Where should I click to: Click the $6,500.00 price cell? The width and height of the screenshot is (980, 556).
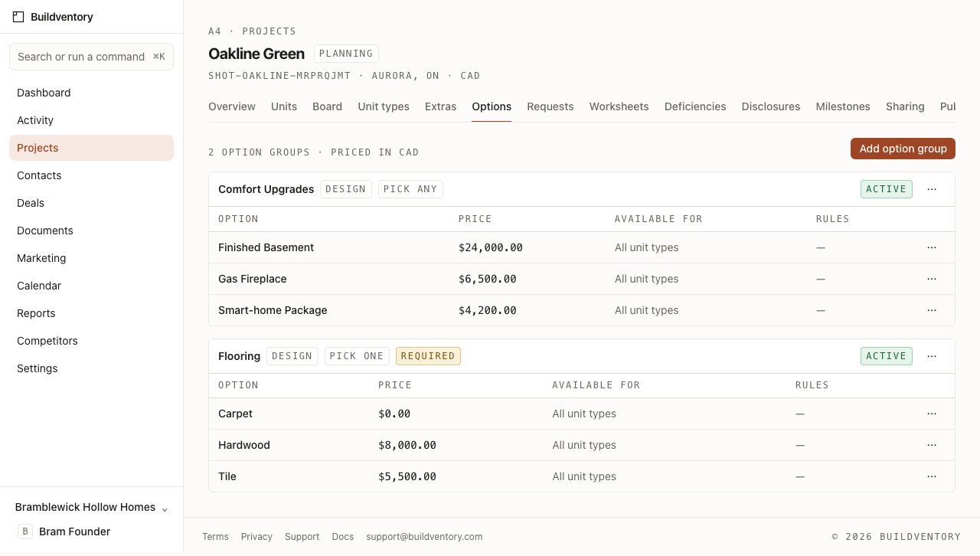coord(488,279)
